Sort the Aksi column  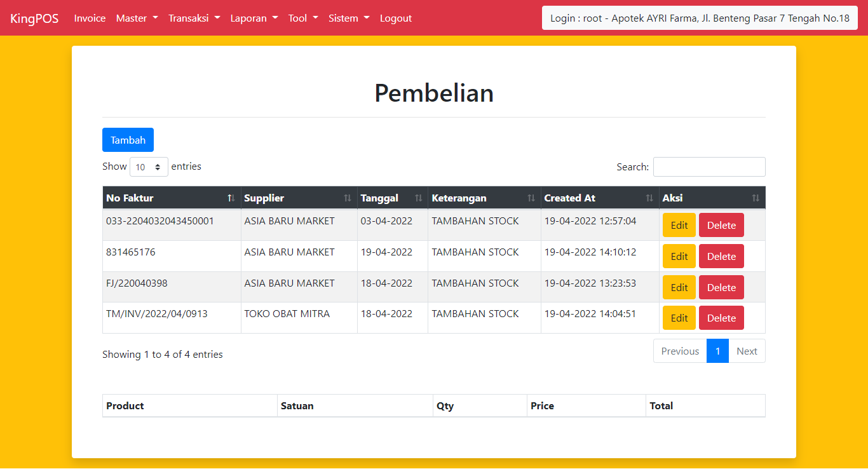click(756, 197)
